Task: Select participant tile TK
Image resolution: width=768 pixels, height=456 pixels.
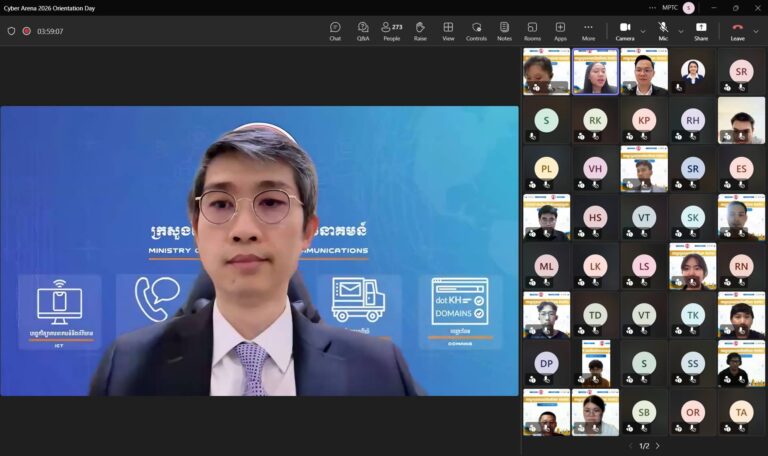Action: click(693, 315)
